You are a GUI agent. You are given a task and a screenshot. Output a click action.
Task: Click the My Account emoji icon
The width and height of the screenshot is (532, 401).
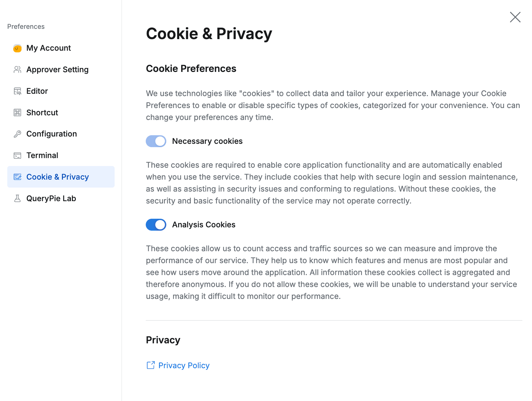pyautogui.click(x=18, y=48)
